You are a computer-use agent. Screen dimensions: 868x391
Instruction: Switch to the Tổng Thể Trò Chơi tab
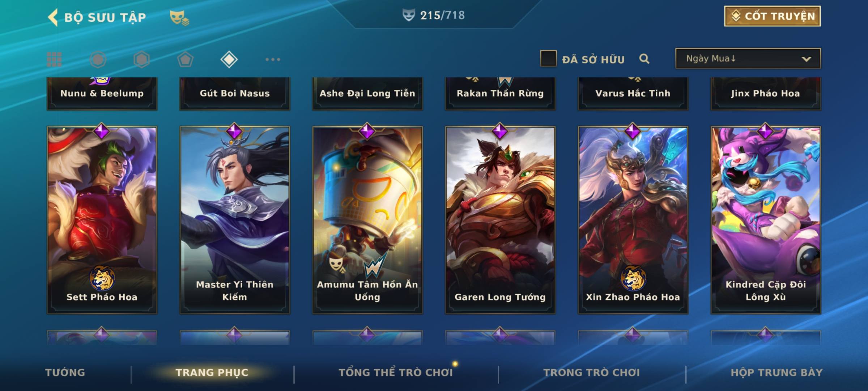tap(396, 373)
